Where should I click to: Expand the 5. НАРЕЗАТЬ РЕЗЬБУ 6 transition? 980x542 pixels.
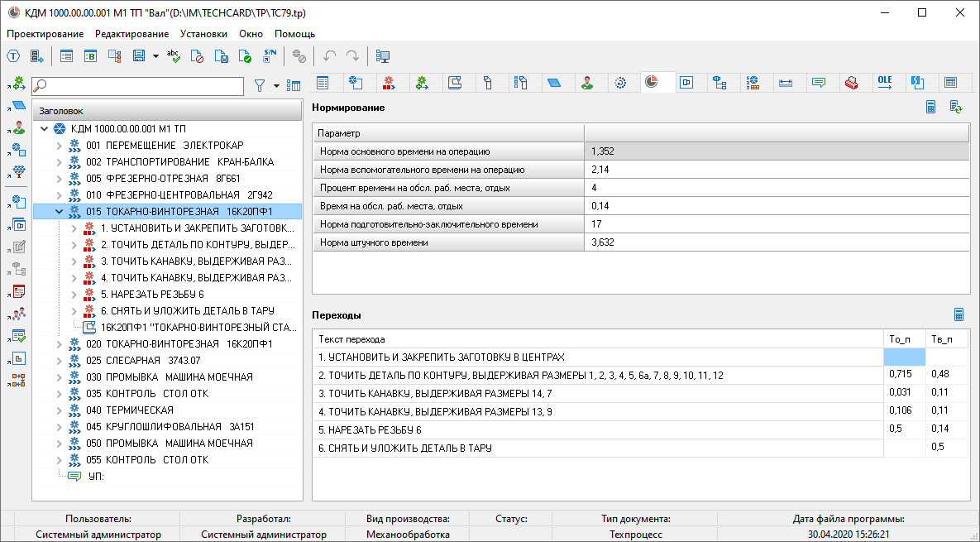tap(73, 294)
